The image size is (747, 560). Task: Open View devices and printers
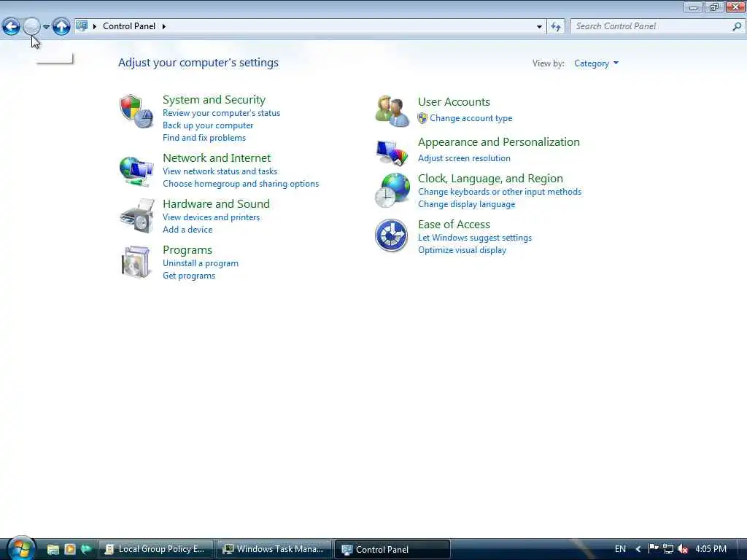pyautogui.click(x=211, y=217)
